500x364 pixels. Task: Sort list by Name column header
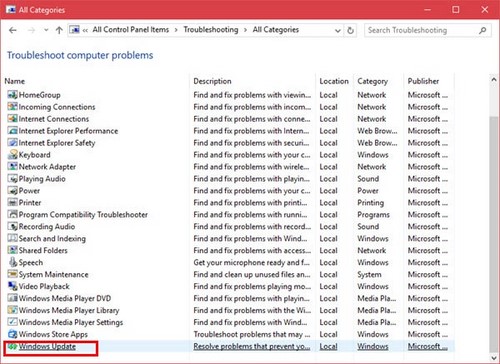click(15, 81)
